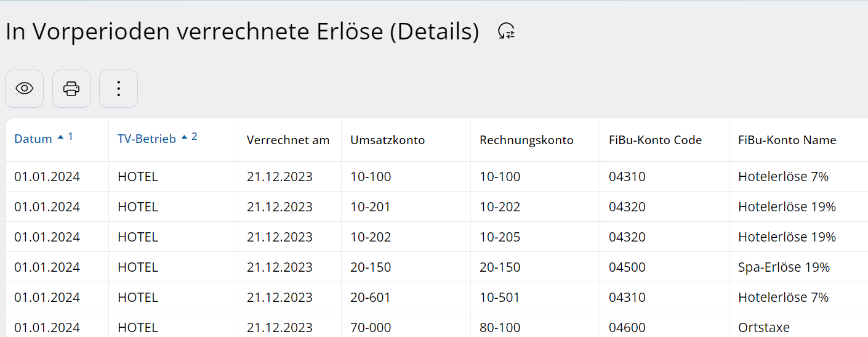Click the print button
The image size is (868, 337).
coord(71,89)
